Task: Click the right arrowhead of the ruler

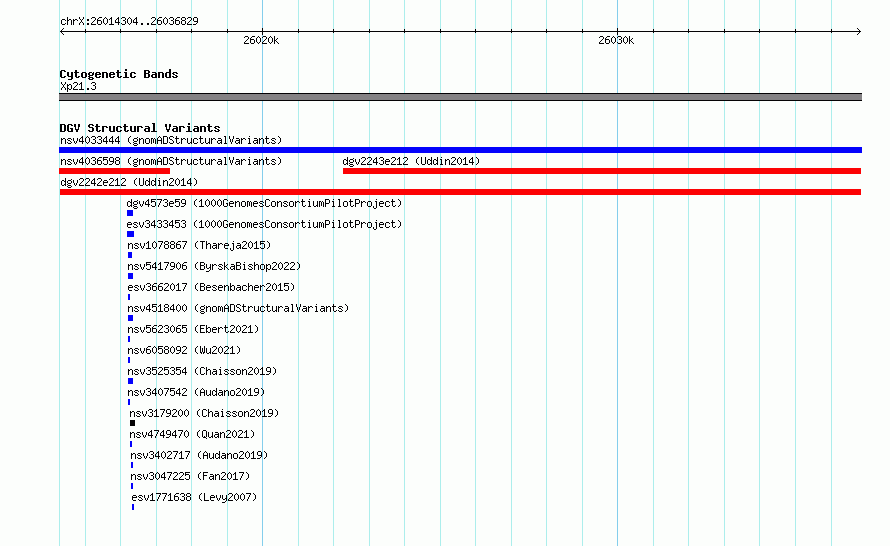Action: pos(858,32)
